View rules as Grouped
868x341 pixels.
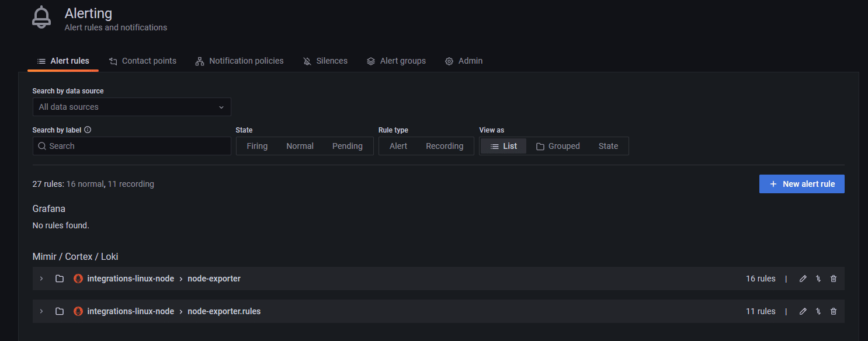coord(558,146)
